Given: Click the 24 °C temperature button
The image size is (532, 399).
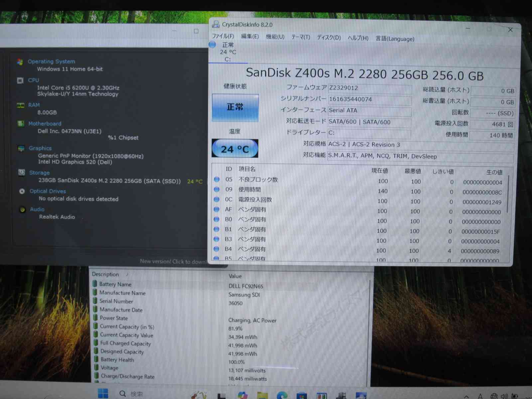Looking at the screenshot, I should point(235,149).
